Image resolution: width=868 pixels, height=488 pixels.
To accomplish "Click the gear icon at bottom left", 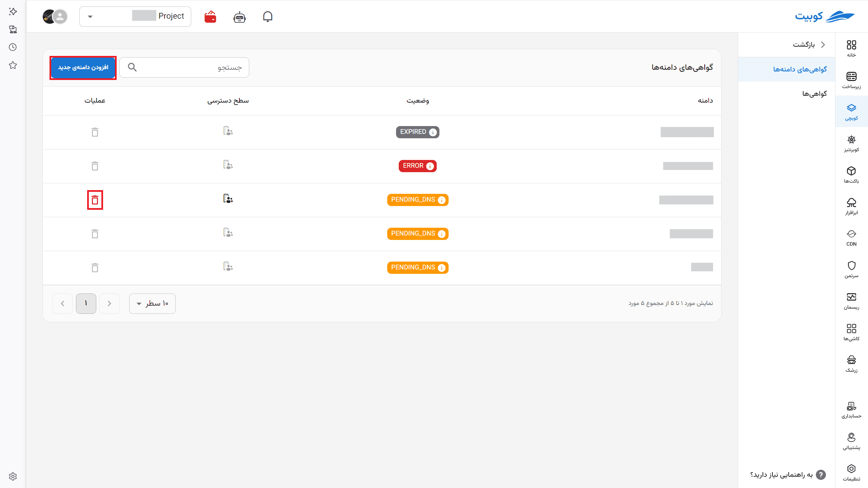I will [13, 476].
